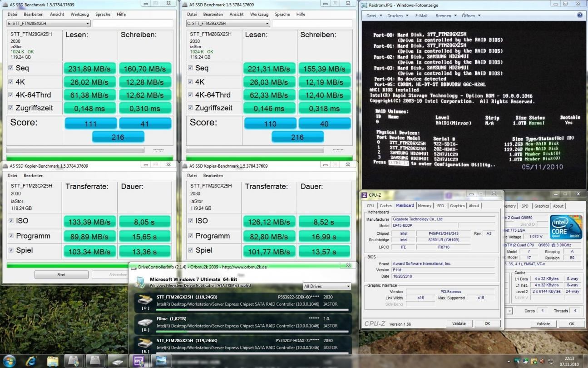Click the E: AS SSD Benchmark title icon
588x368 pixels.
(x=5, y=5)
